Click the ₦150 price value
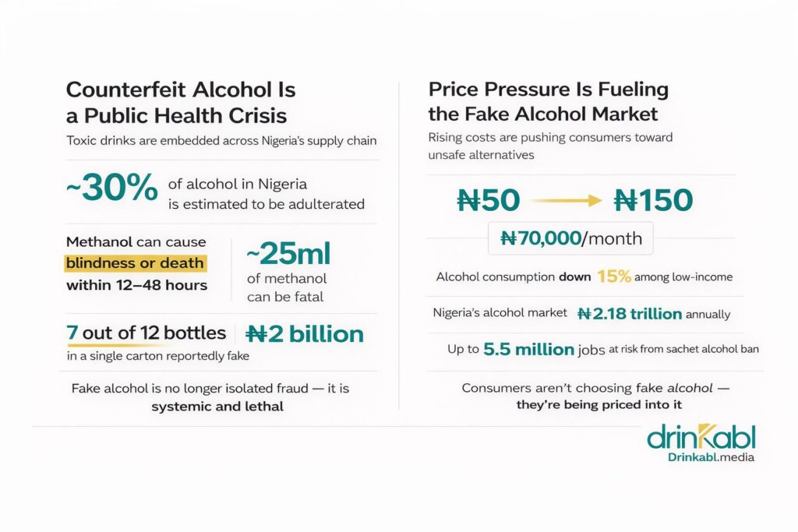The height and width of the screenshot is (532, 798). point(653,201)
